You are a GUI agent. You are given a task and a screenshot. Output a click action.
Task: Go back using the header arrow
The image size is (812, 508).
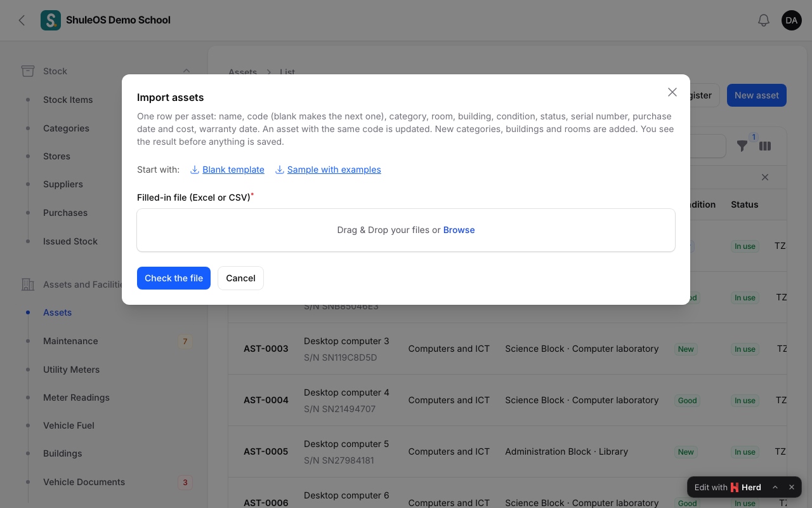(x=22, y=20)
